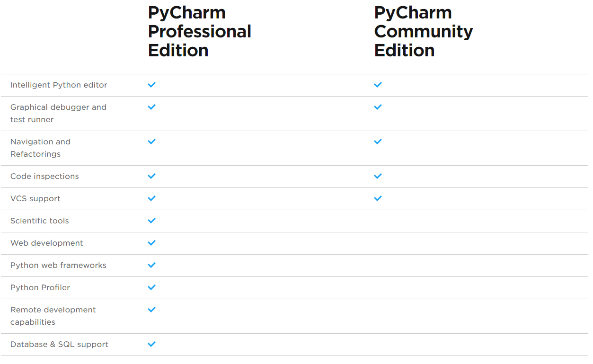Image resolution: width=593 pixels, height=364 pixels.
Task: Click Community checkmark for Code inspections
Action: [378, 176]
